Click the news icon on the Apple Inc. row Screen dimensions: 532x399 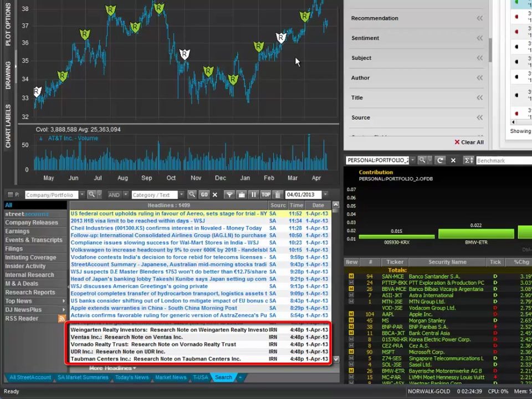coord(351,314)
